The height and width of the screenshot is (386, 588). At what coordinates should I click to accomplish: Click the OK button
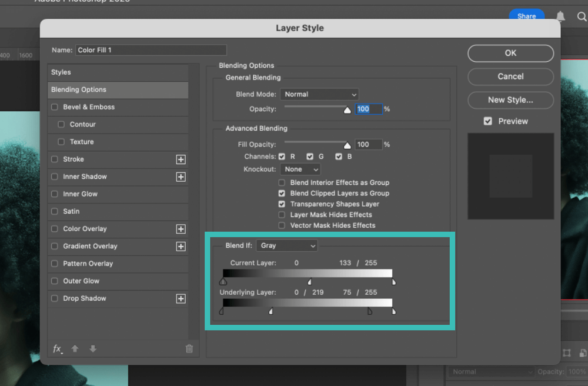pyautogui.click(x=510, y=54)
